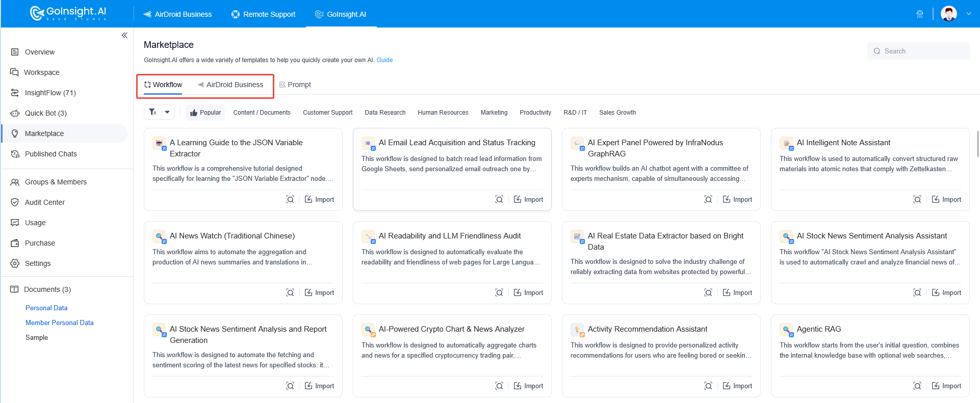Expand the filter dropdown caret
This screenshot has height=403, width=980.
[x=167, y=112]
